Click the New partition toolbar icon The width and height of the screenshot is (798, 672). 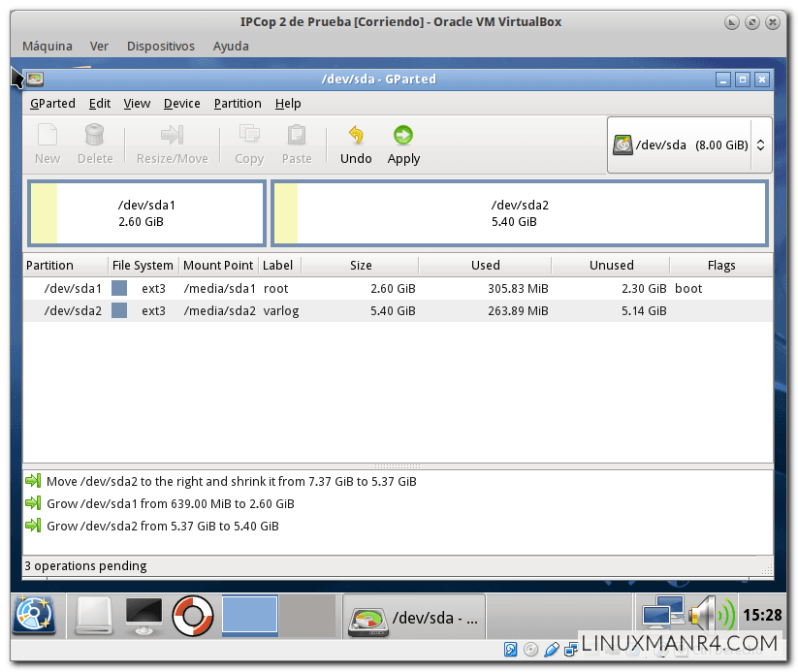(x=47, y=137)
